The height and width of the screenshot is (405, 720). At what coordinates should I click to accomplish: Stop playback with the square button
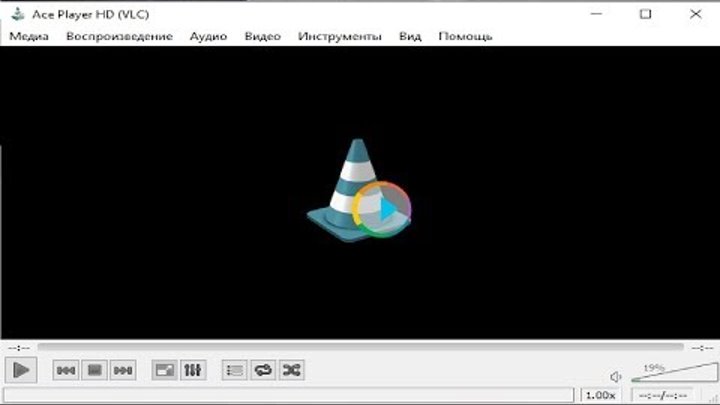94,370
